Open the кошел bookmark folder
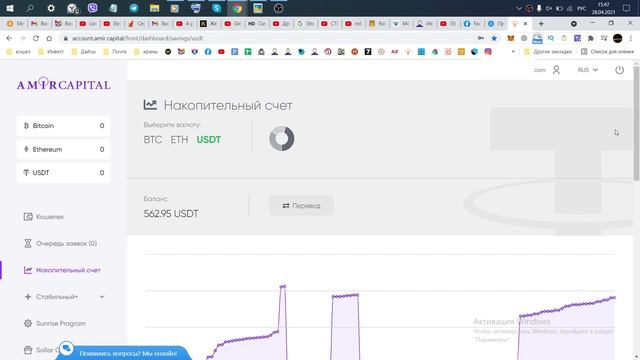The height and width of the screenshot is (360, 640). point(18,51)
